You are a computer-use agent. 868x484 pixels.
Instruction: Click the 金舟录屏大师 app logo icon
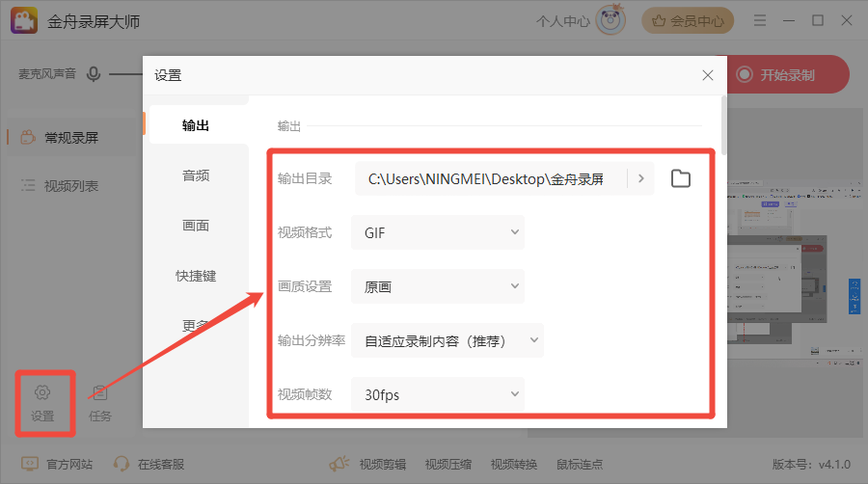(24, 21)
